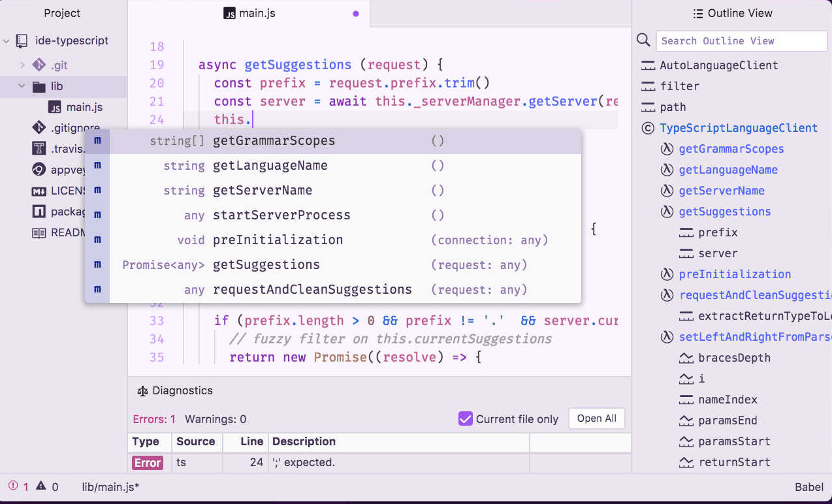Click the search magnifier icon in Outline View
The image size is (832, 504).
(643, 40)
